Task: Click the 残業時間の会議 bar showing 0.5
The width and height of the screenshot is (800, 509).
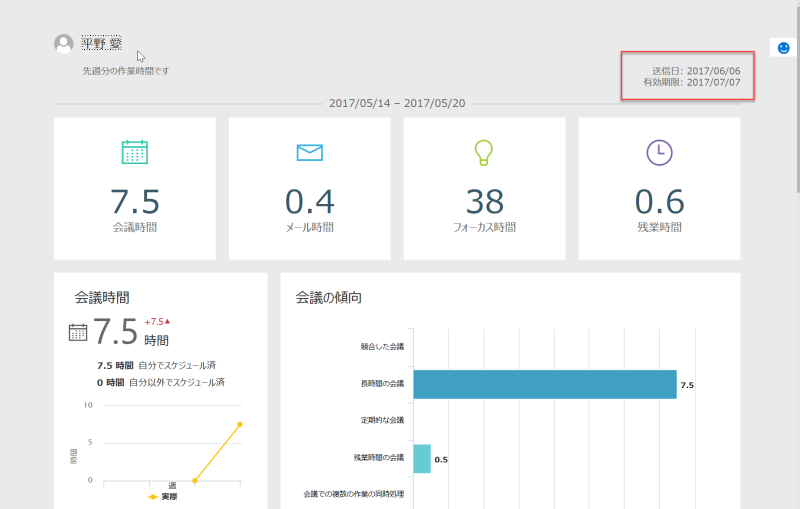Action: 422,459
